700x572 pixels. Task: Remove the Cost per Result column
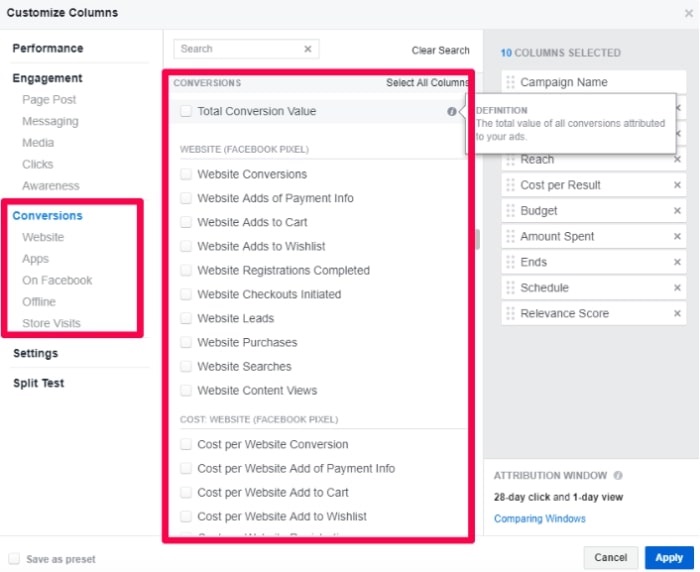[677, 185]
